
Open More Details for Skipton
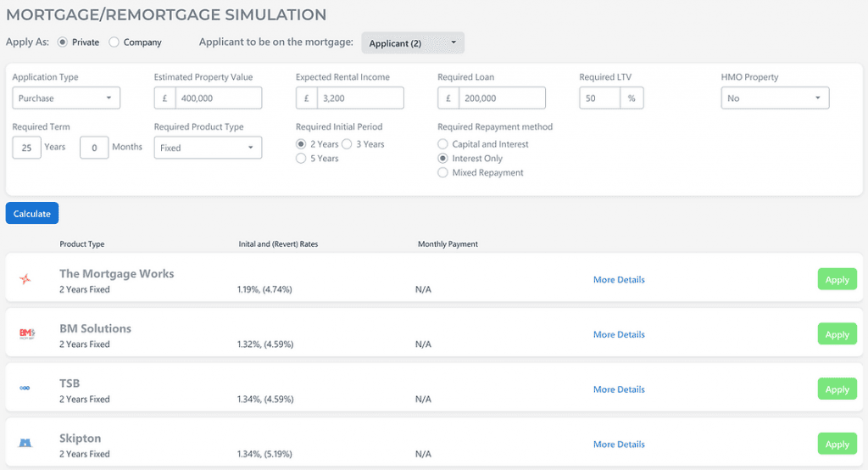(619, 445)
